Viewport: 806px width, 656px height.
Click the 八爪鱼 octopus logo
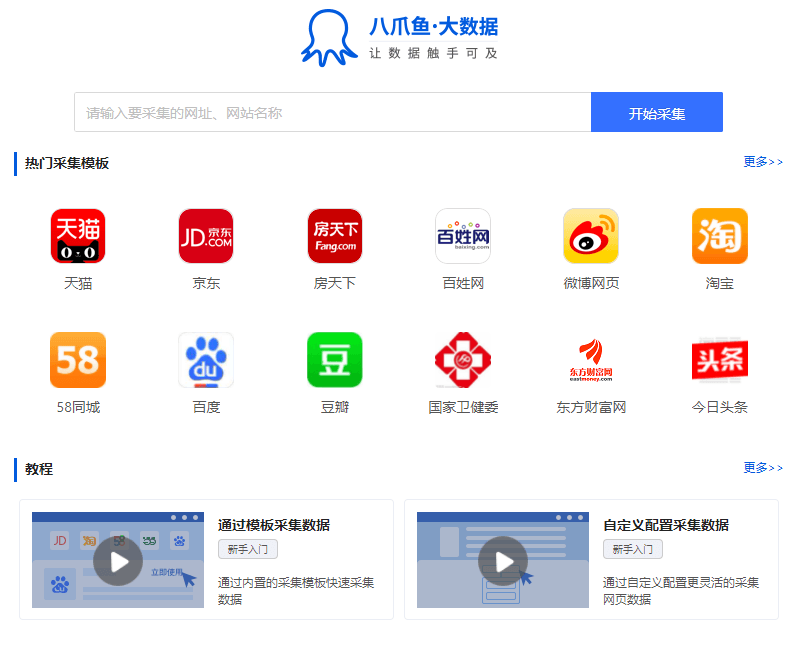tap(329, 38)
